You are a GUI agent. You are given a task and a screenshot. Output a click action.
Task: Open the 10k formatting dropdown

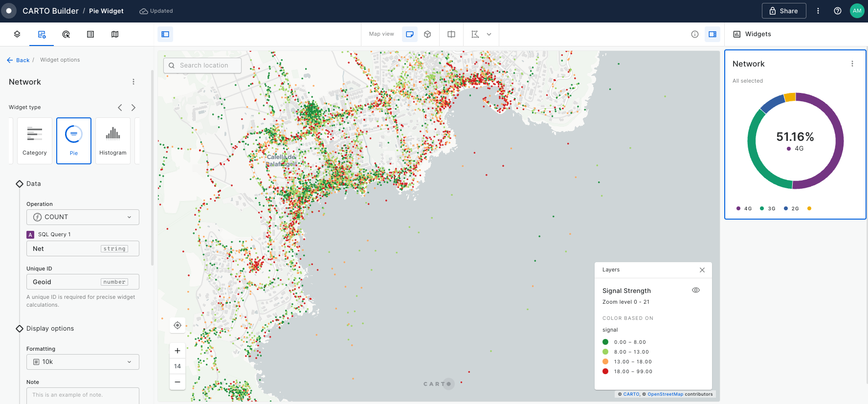point(83,362)
